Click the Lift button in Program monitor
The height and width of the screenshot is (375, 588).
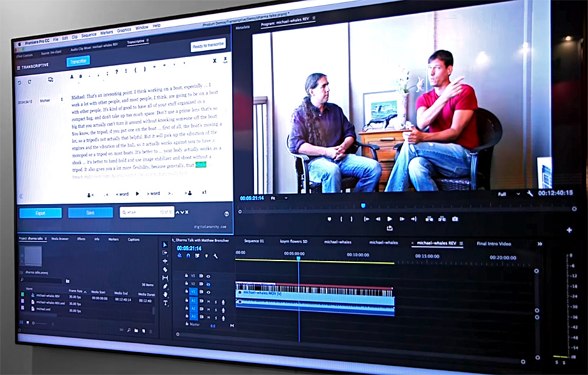pyautogui.click(x=429, y=219)
